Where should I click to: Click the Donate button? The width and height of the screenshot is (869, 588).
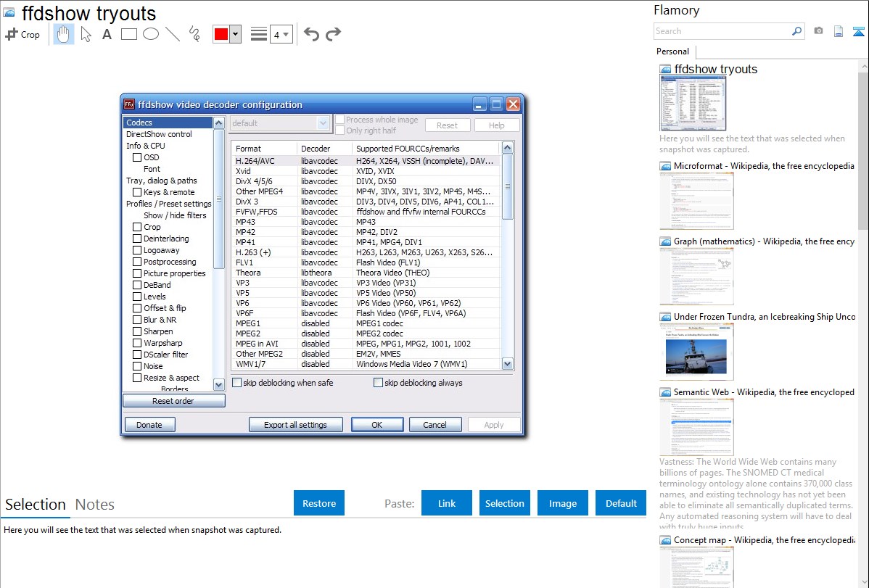pyautogui.click(x=149, y=425)
